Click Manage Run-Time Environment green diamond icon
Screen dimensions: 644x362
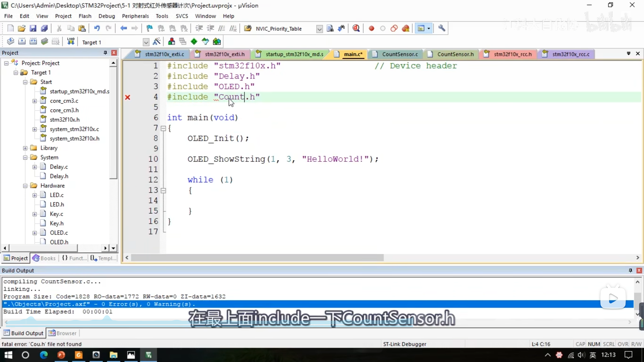point(194,42)
